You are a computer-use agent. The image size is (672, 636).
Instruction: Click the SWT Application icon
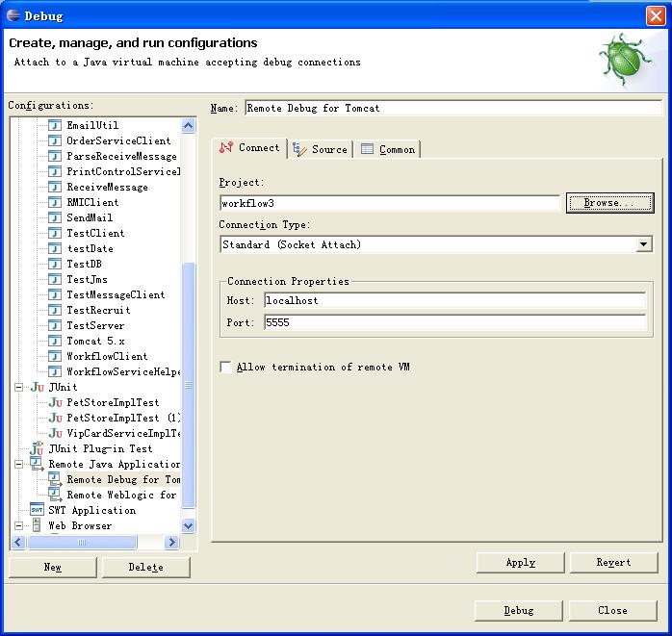click(x=37, y=510)
